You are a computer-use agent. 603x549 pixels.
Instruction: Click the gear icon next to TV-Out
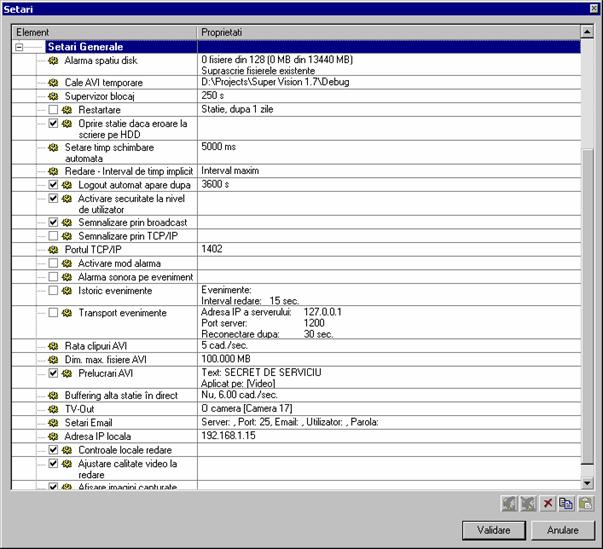click(x=54, y=409)
